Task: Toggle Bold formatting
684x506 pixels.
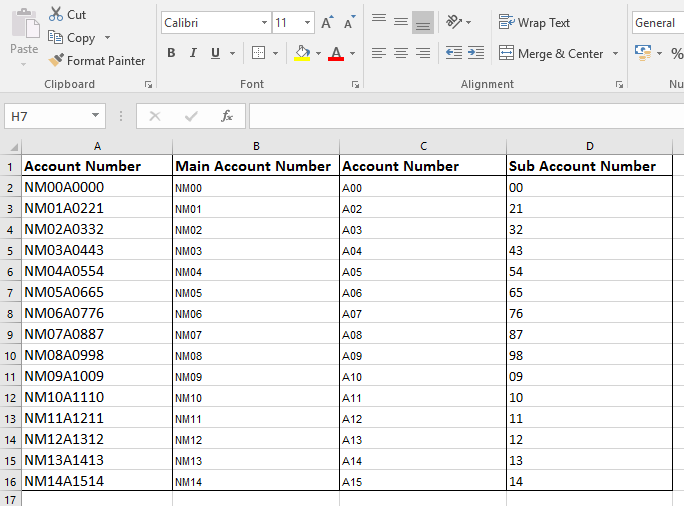Action: point(171,53)
